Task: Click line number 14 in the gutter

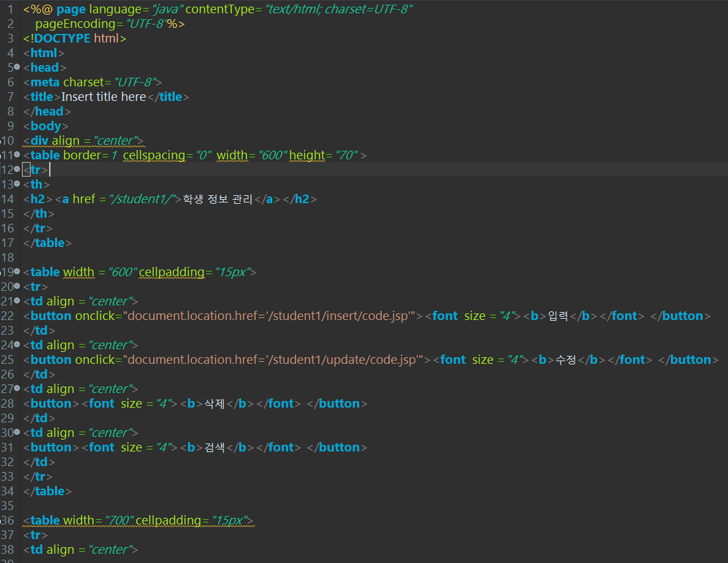Action: 10,199
